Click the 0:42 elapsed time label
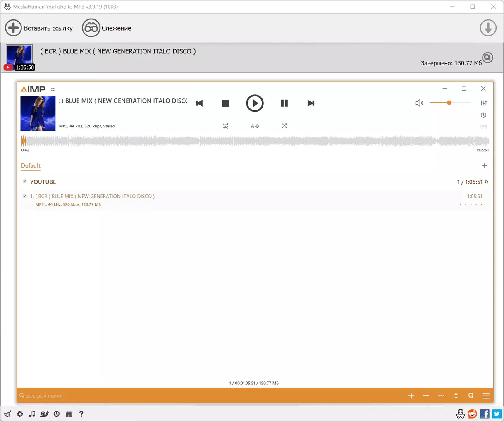The height and width of the screenshot is (422, 504). pos(25,150)
